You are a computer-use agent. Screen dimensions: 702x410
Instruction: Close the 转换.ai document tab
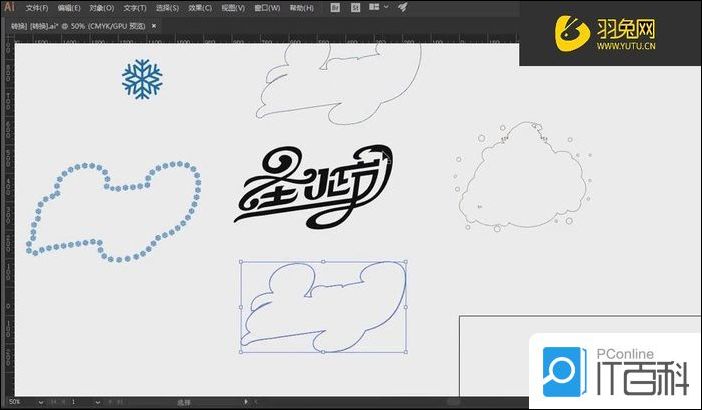tap(154, 26)
